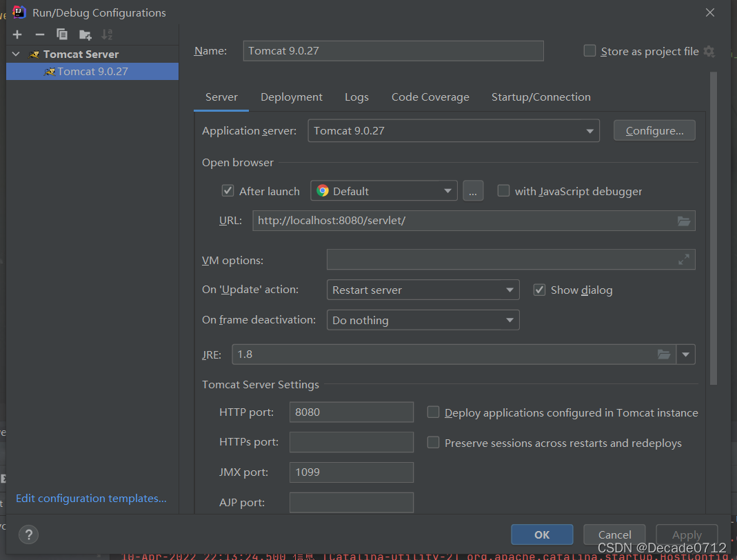Image resolution: width=737 pixels, height=560 pixels.
Task: Collapse the Tomcat Server tree node
Action: click(16, 54)
